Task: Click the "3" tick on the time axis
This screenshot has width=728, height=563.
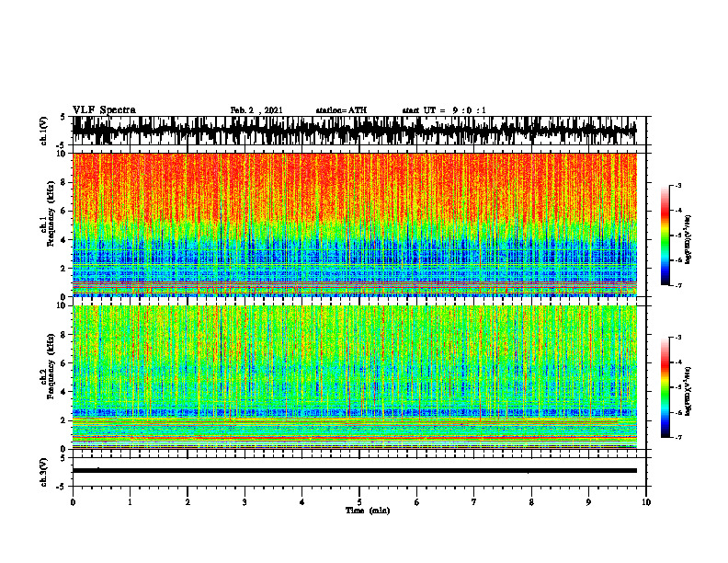Action: (x=245, y=502)
